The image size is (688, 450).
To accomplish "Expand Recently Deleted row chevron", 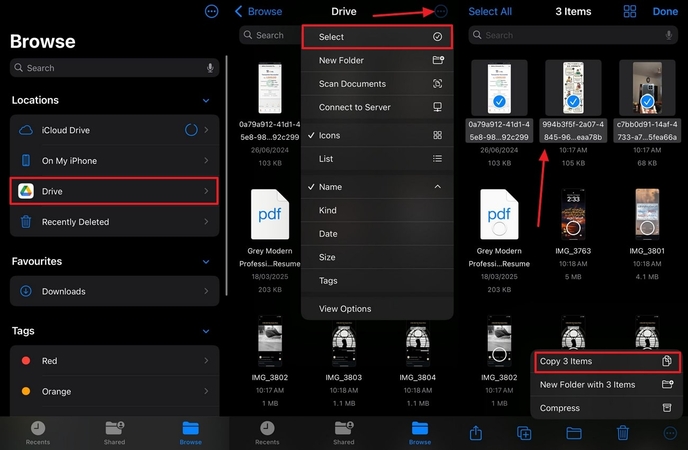I will pos(206,222).
